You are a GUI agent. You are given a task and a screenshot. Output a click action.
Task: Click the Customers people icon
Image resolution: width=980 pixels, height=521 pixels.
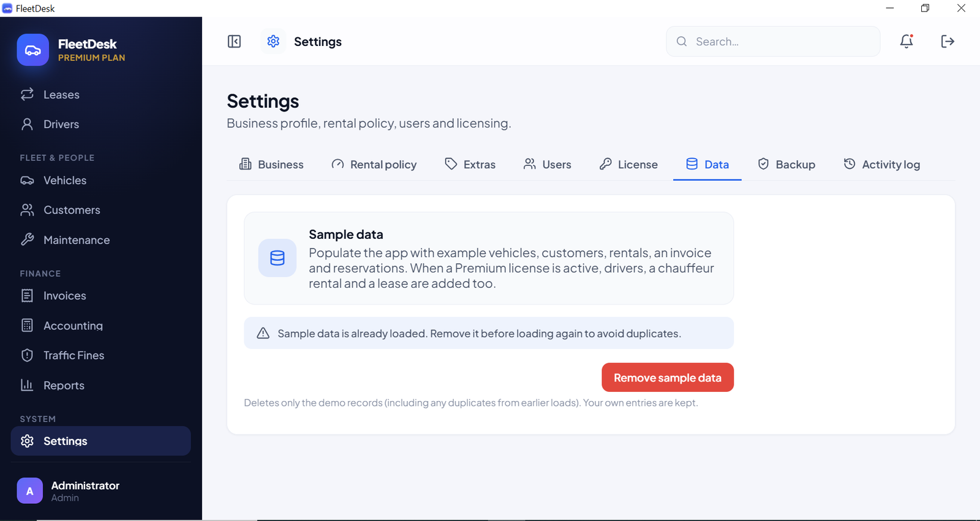[x=27, y=210]
